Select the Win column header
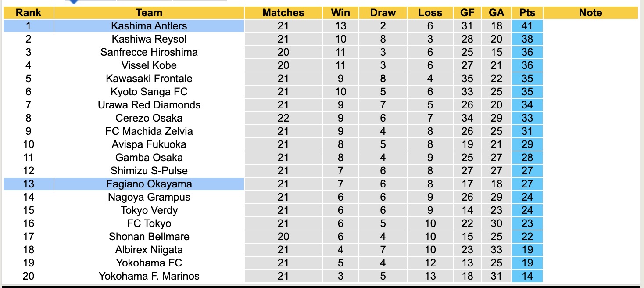 [x=340, y=13]
